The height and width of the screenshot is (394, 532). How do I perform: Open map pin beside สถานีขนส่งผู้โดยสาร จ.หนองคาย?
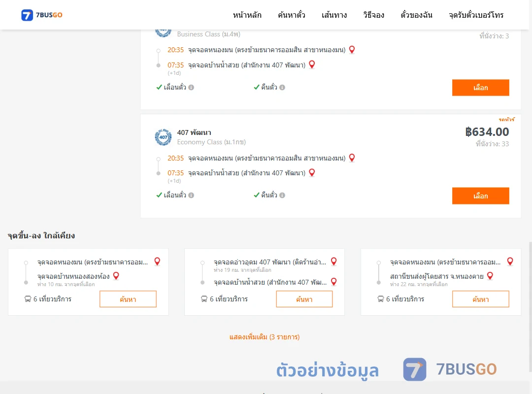click(x=490, y=276)
